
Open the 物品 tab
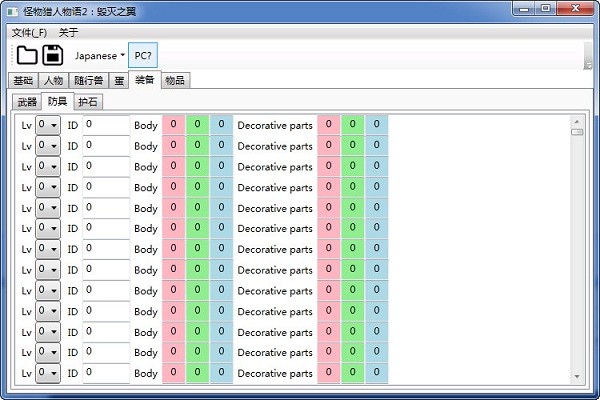pyautogui.click(x=174, y=80)
